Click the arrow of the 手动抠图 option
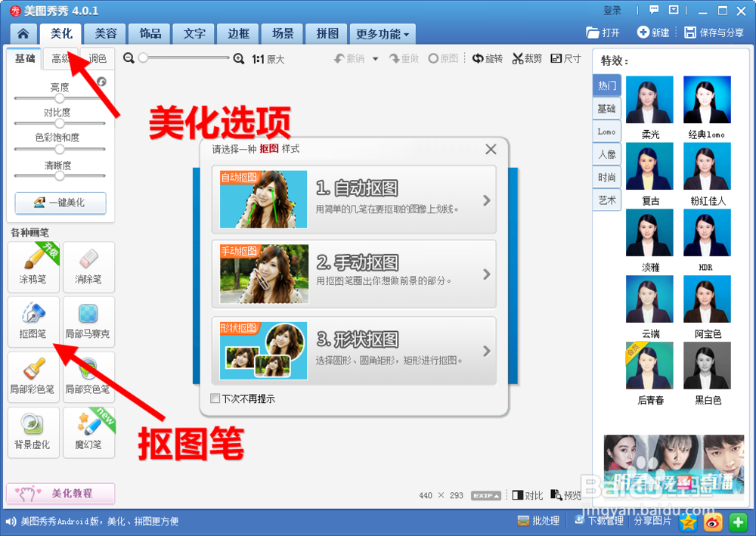The height and width of the screenshot is (536, 756). pyautogui.click(x=487, y=274)
